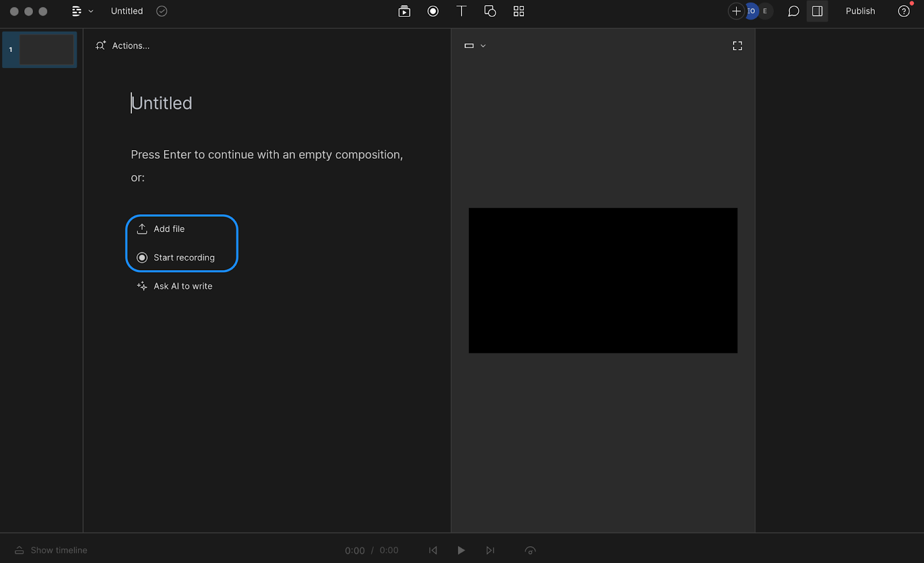
Task: Click Ask AI to write
Action: tap(174, 286)
